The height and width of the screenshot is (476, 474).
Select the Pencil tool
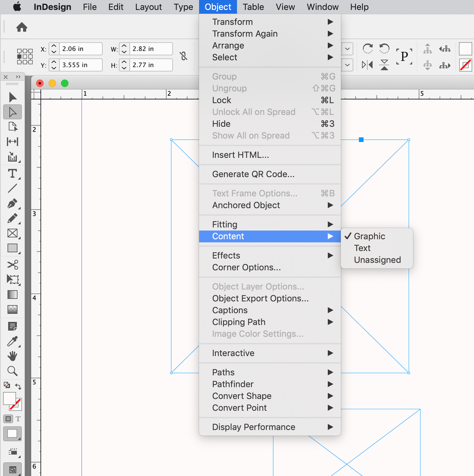[12, 218]
